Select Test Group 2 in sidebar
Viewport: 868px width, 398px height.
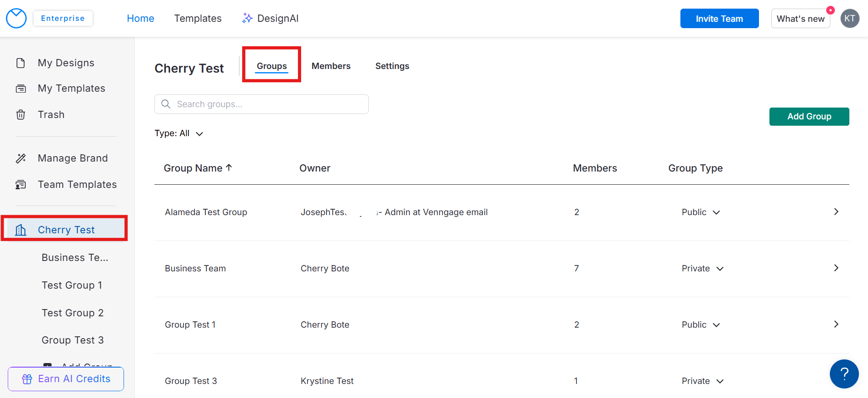click(x=73, y=313)
